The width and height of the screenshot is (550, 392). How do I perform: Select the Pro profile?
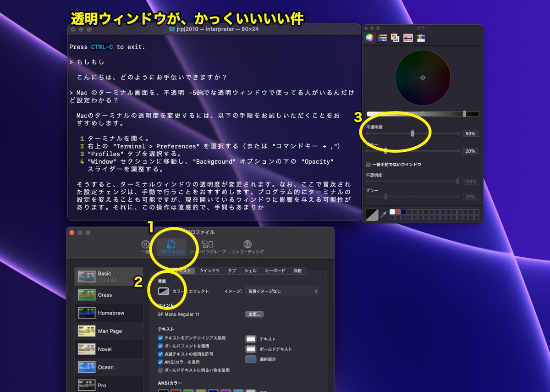click(109, 385)
